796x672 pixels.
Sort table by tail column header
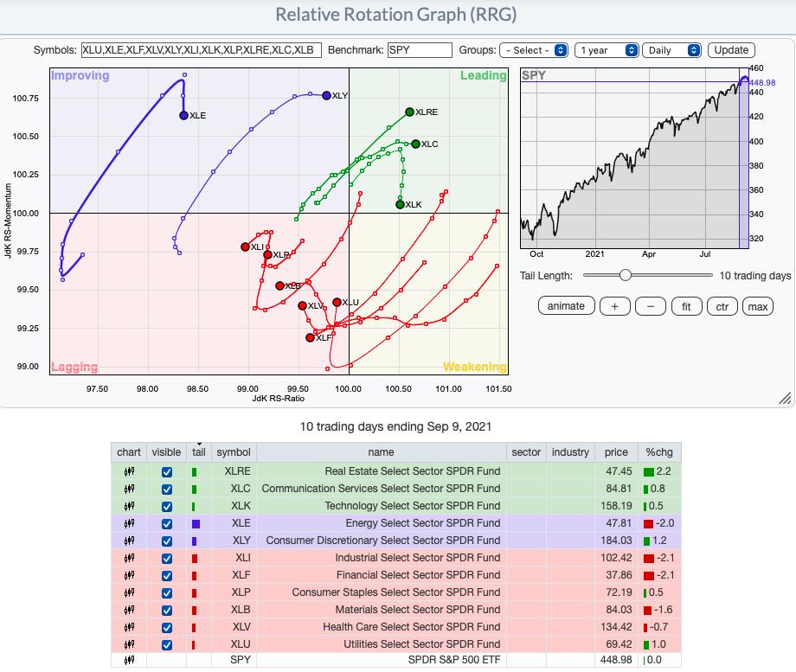coord(199,452)
